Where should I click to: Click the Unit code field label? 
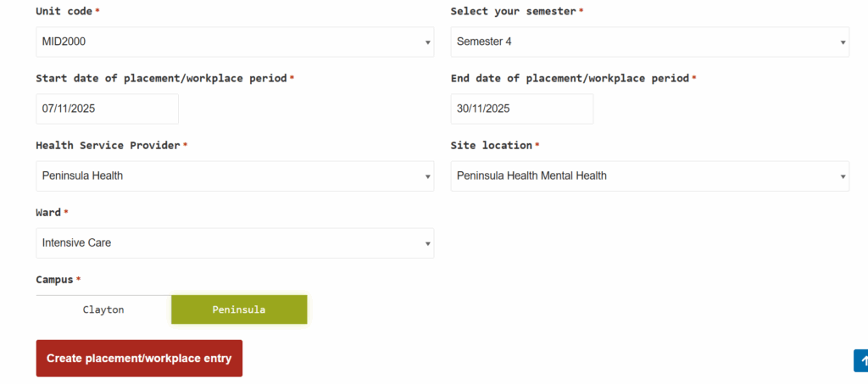(x=64, y=11)
